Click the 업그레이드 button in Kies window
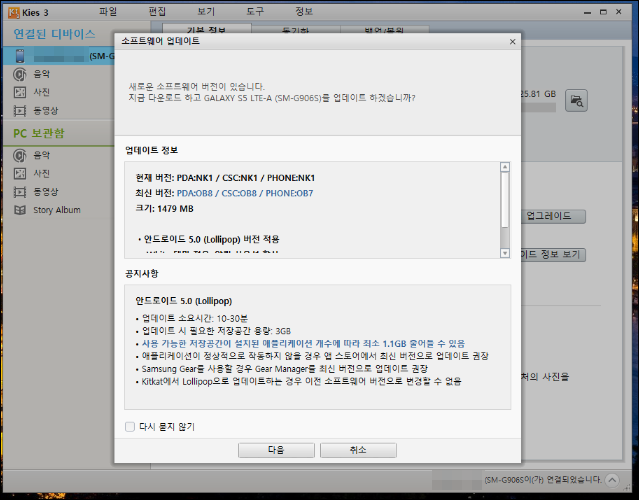The width and height of the screenshot is (639, 500). pyautogui.click(x=553, y=216)
